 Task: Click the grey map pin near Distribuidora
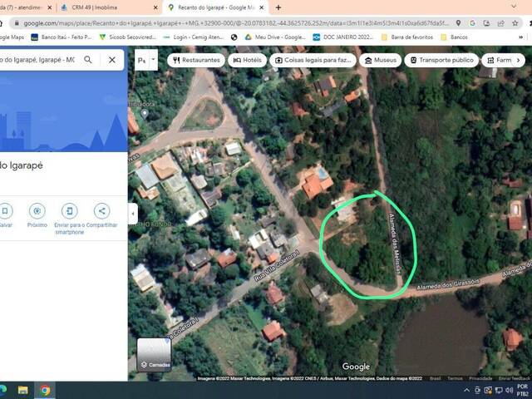pyautogui.click(x=144, y=114)
